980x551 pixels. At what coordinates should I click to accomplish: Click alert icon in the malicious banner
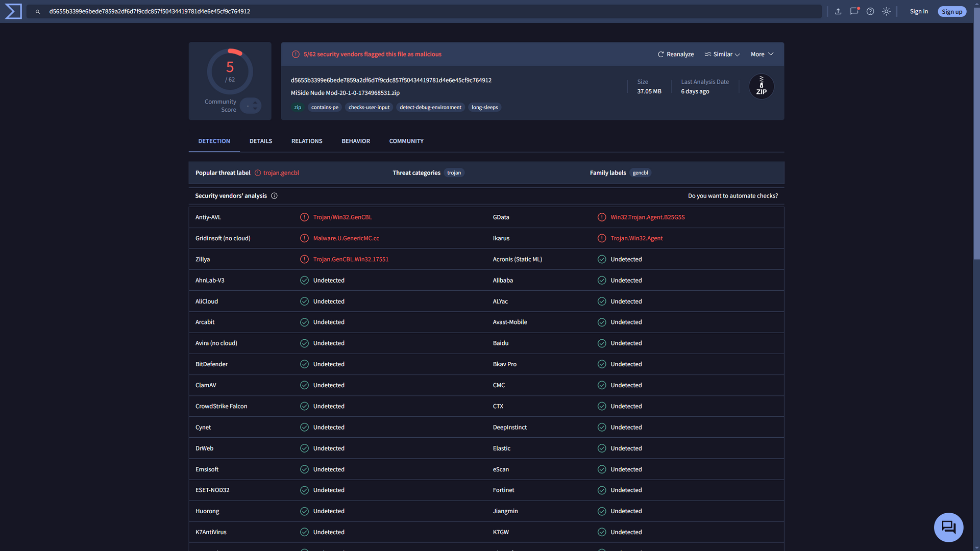click(296, 54)
